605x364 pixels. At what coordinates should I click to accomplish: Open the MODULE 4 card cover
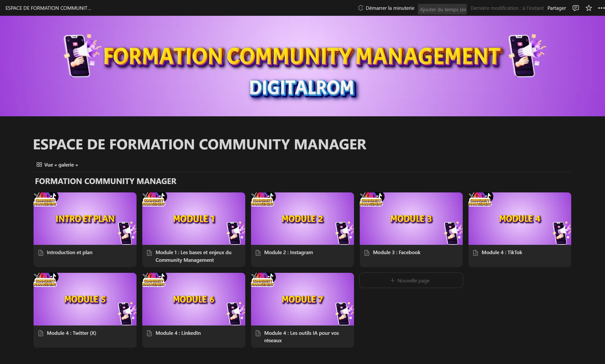click(519, 218)
